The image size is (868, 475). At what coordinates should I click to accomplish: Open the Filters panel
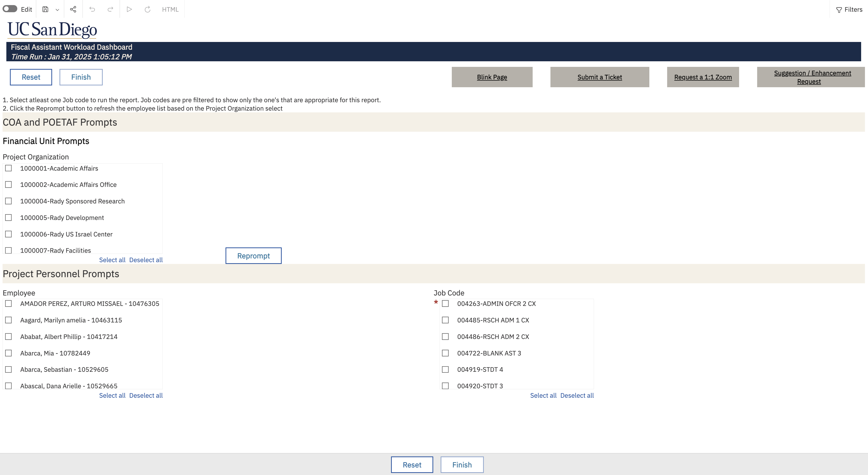(x=849, y=9)
